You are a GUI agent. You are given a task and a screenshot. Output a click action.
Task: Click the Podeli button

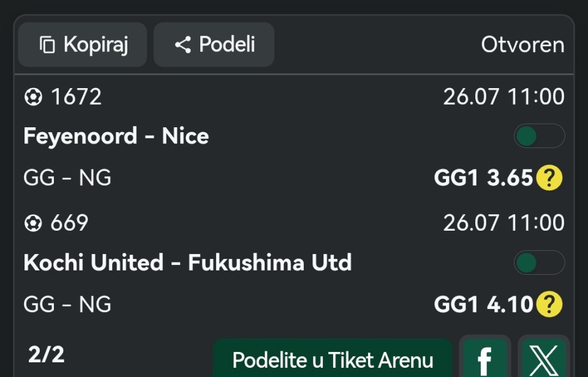214,45
